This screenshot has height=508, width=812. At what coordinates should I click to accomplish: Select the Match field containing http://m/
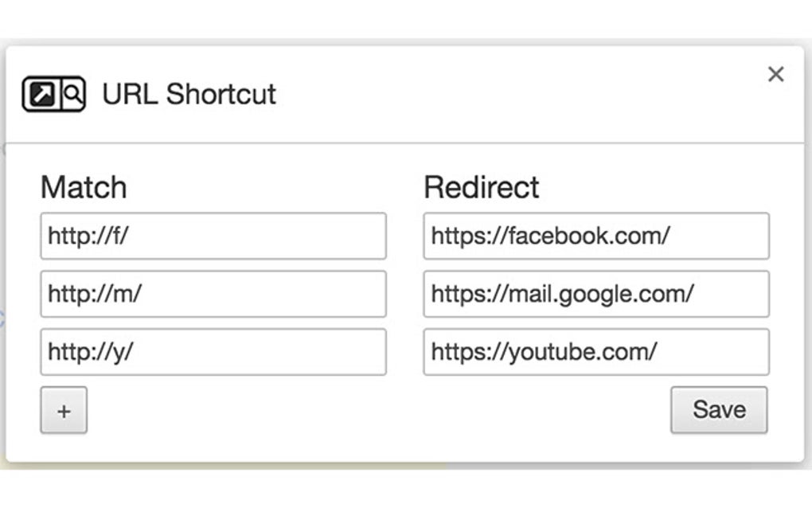[213, 294]
